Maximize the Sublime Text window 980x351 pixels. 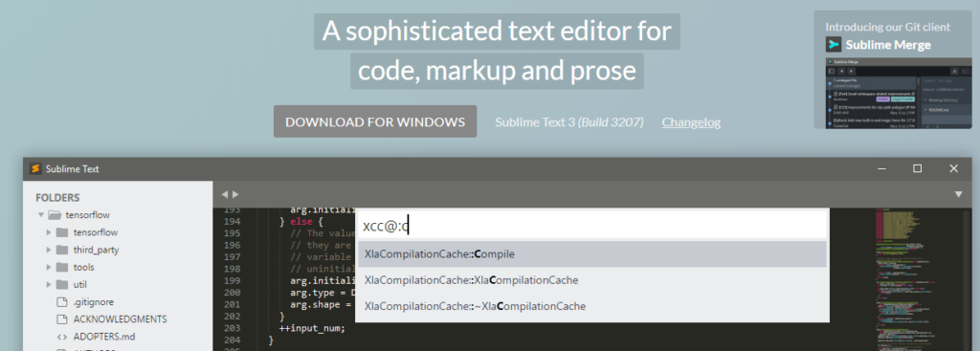click(x=917, y=168)
